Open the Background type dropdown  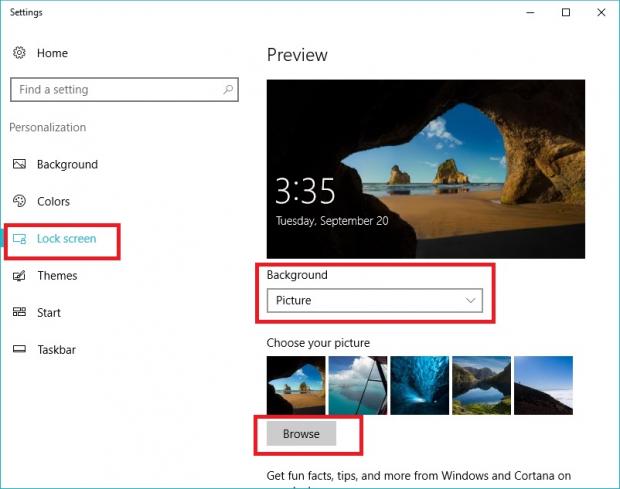[374, 300]
